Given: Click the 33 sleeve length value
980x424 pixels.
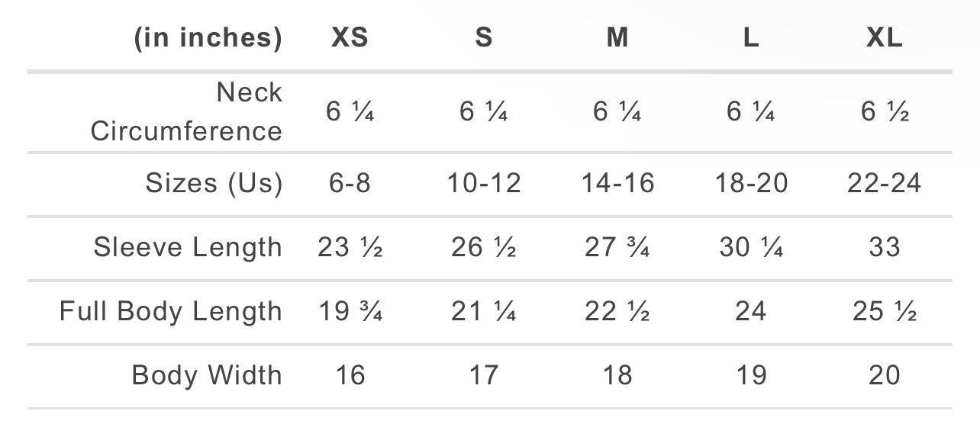Looking at the screenshot, I should click(885, 248).
